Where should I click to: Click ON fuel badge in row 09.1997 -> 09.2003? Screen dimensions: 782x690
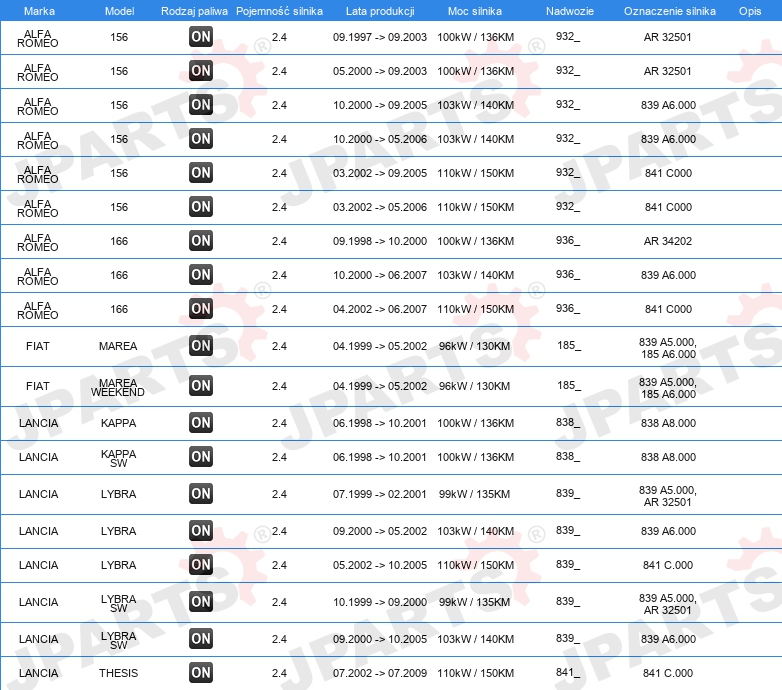[201, 36]
